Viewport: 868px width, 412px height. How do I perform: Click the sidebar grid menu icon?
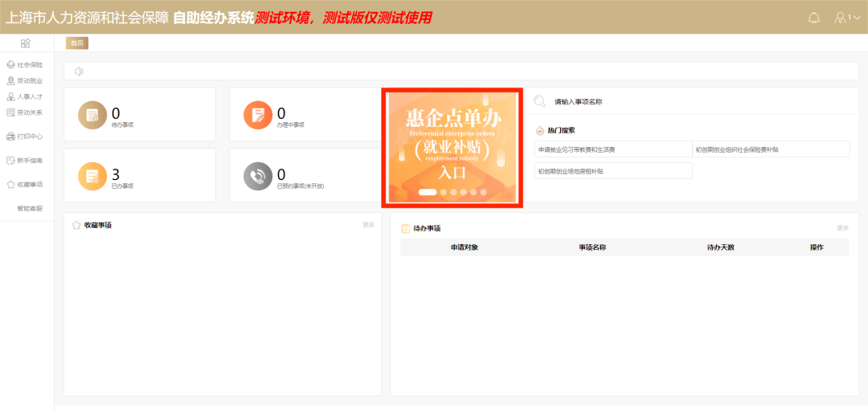click(x=26, y=43)
